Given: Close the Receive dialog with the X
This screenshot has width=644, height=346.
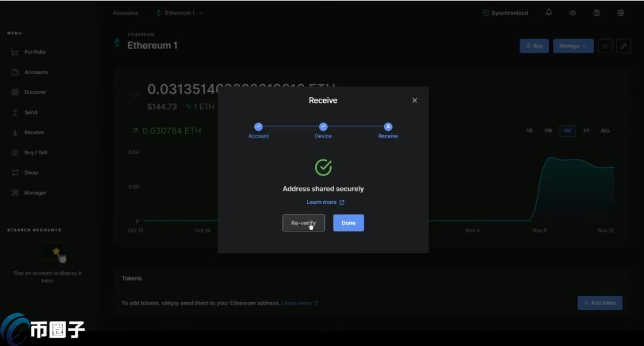Looking at the screenshot, I should coord(415,101).
